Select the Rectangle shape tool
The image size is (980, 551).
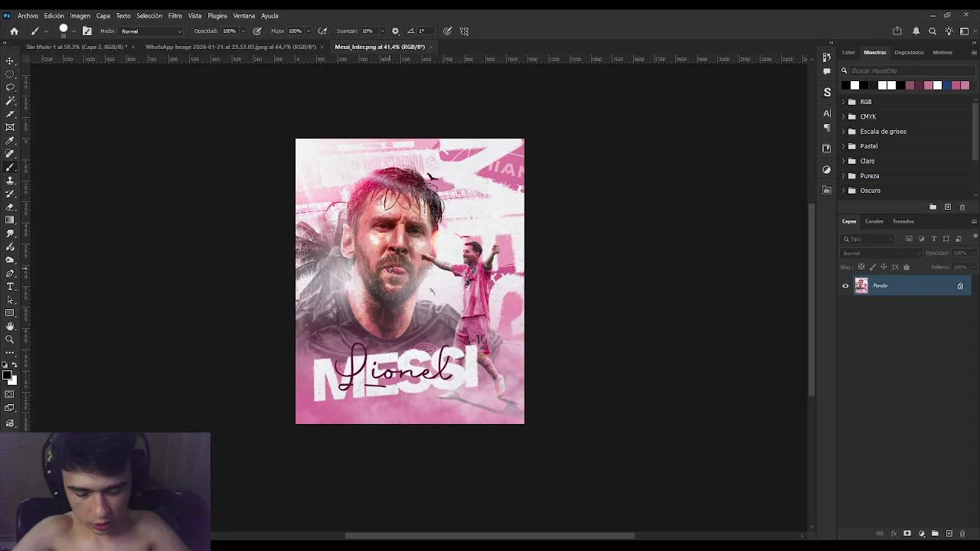[10, 313]
